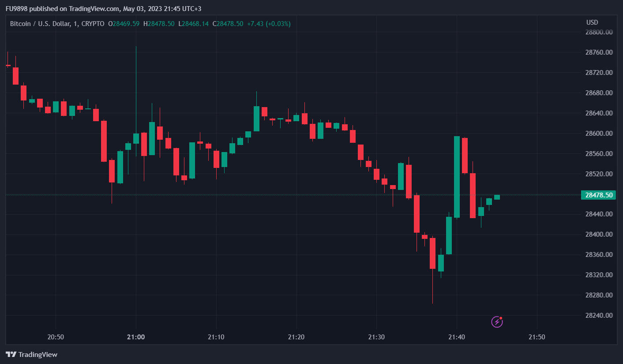Select the 20:50 time axis label

coord(56,337)
